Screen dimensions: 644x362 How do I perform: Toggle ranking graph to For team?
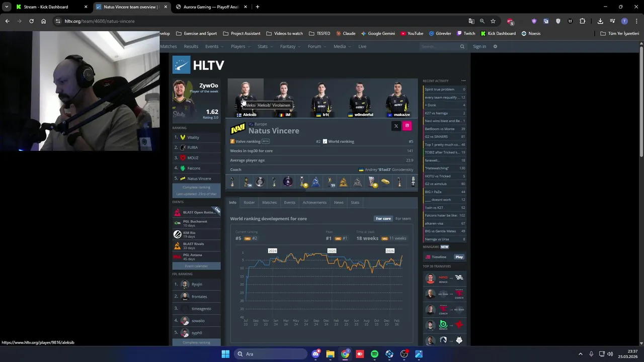[403, 219]
